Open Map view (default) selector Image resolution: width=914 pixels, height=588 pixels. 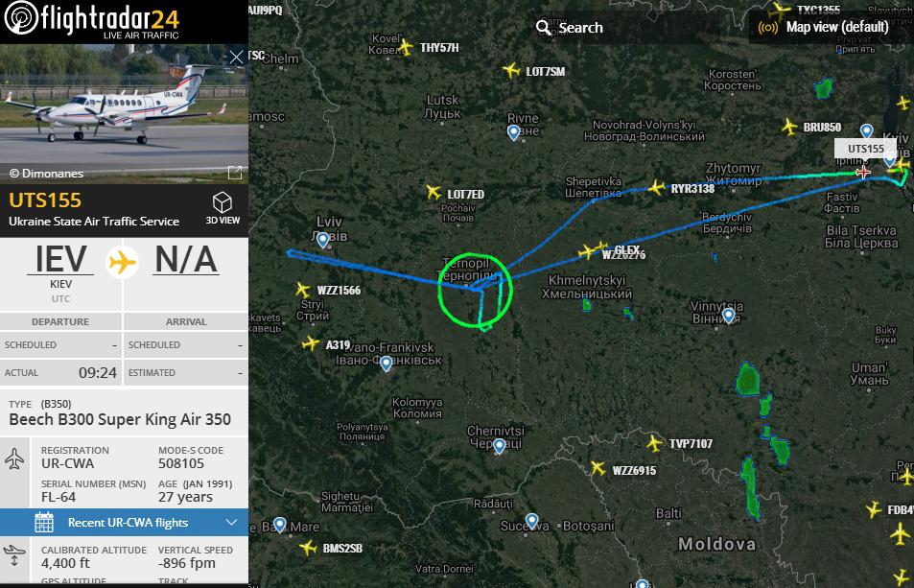coord(824,27)
